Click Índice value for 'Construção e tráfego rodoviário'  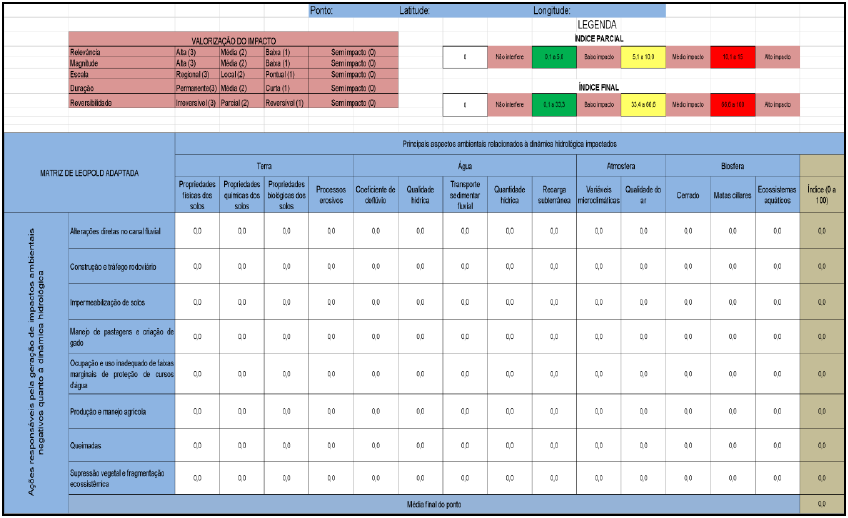(x=822, y=266)
